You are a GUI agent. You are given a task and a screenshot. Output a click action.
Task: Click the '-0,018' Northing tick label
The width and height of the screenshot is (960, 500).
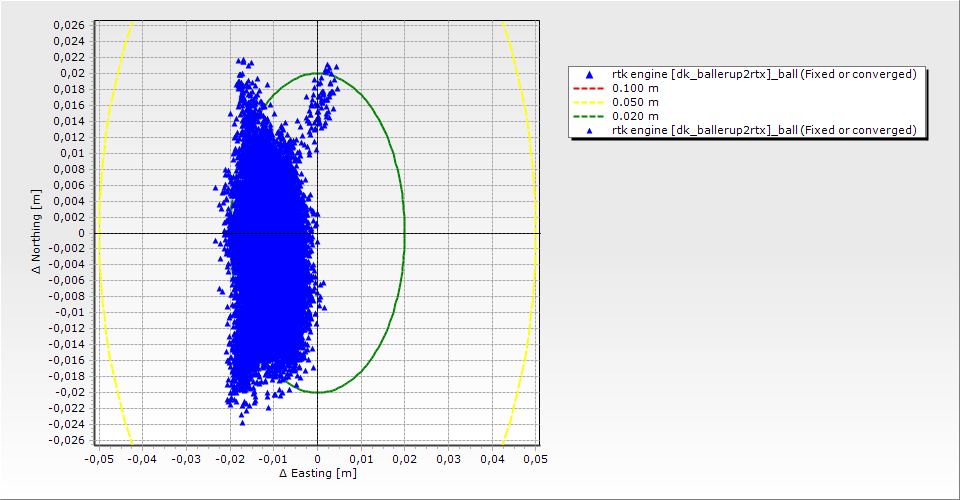[67, 376]
